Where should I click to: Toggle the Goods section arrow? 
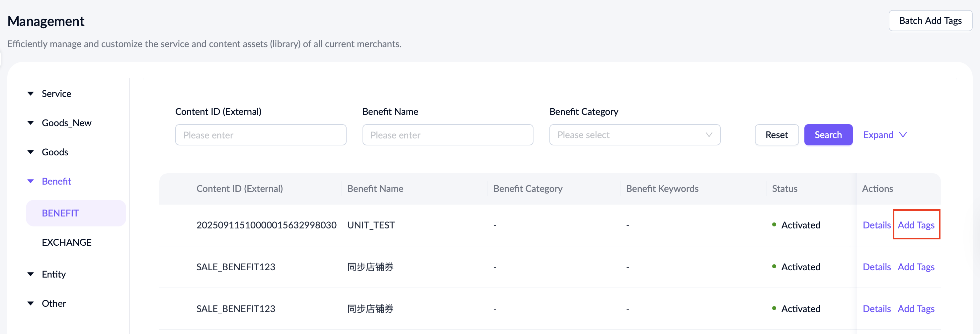[31, 152]
